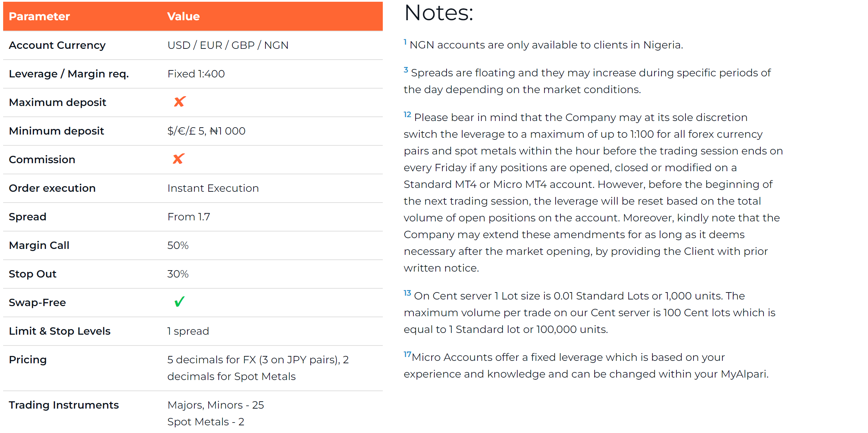The width and height of the screenshot is (868, 433).
Task: Select the Account Currency row label
Action: [57, 45]
